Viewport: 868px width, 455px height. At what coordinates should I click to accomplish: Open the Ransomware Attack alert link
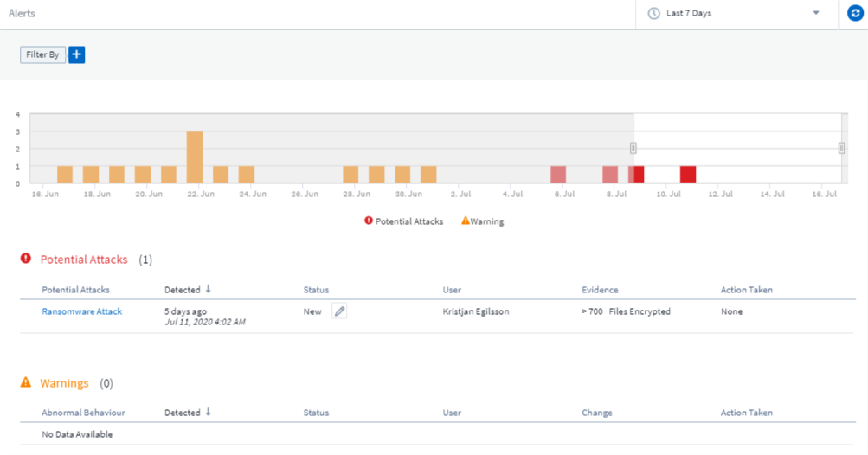coord(82,311)
